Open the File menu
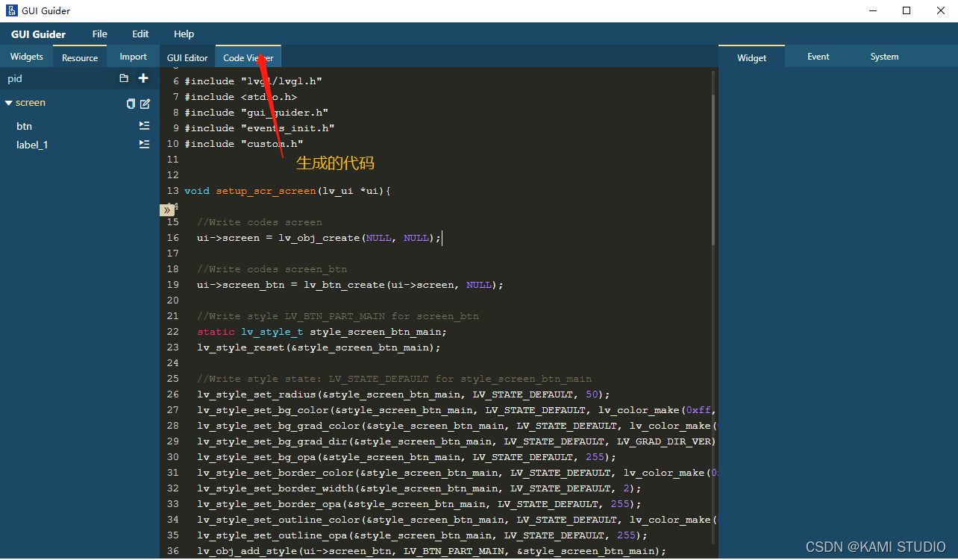The height and width of the screenshot is (560, 958). coord(100,34)
